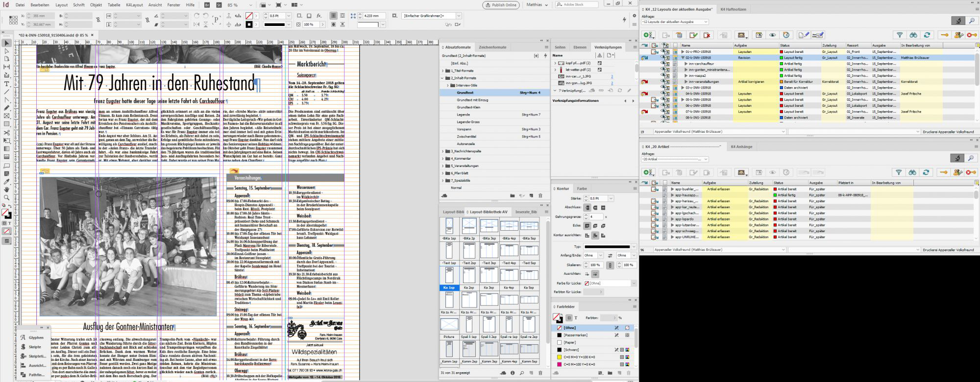Switch to the Zeichenformate tab
The width and height of the screenshot is (980, 382).
coord(492,48)
